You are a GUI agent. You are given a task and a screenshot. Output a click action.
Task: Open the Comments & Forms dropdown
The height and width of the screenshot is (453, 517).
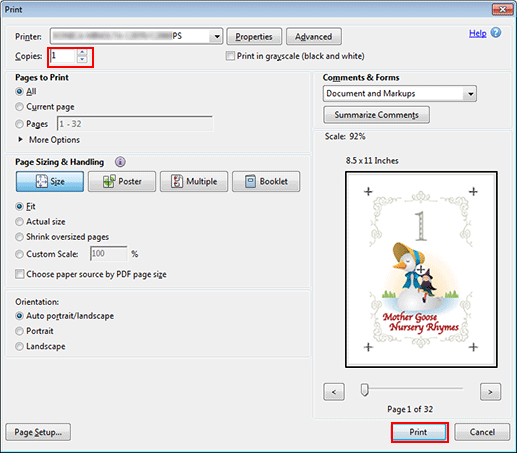[470, 94]
